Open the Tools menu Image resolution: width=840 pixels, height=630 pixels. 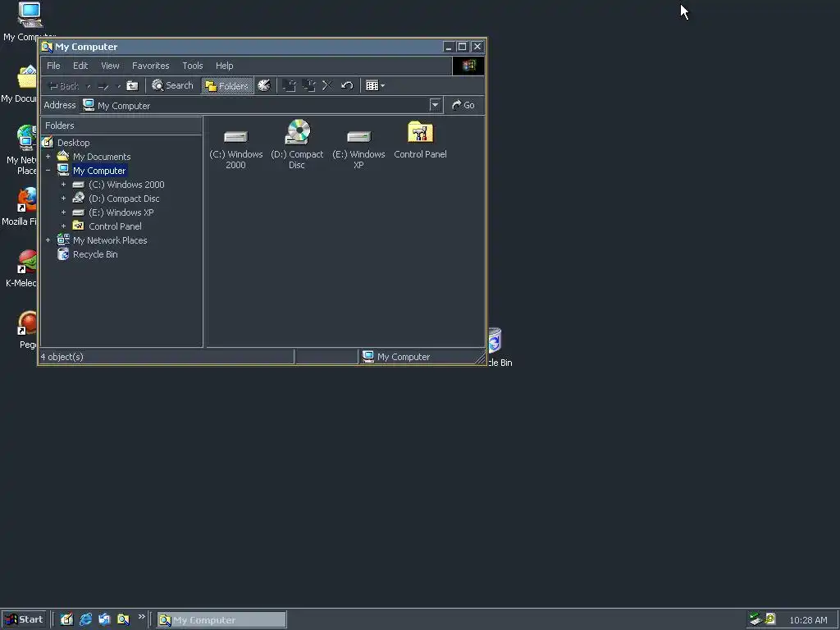(x=192, y=66)
